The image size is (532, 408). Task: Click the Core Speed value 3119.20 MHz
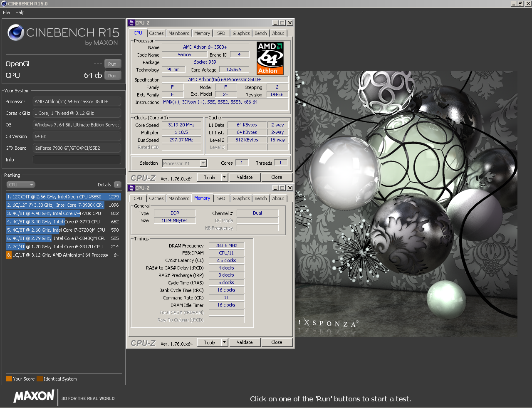(181, 125)
